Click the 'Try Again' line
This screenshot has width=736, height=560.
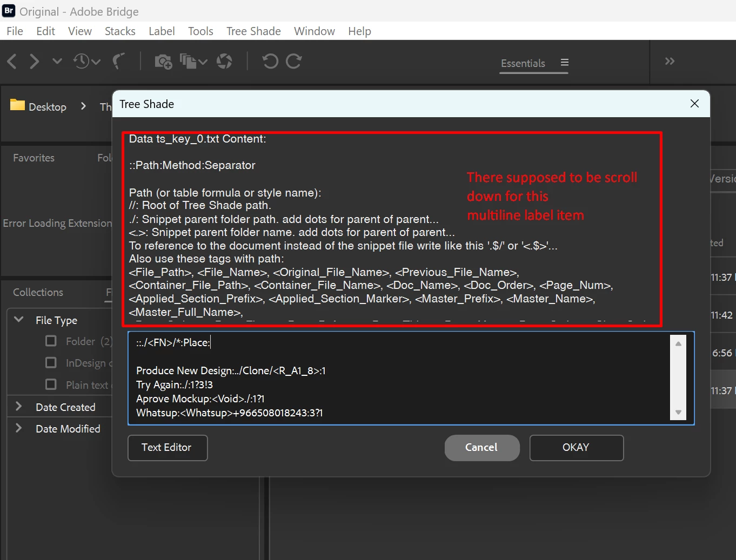[174, 385]
